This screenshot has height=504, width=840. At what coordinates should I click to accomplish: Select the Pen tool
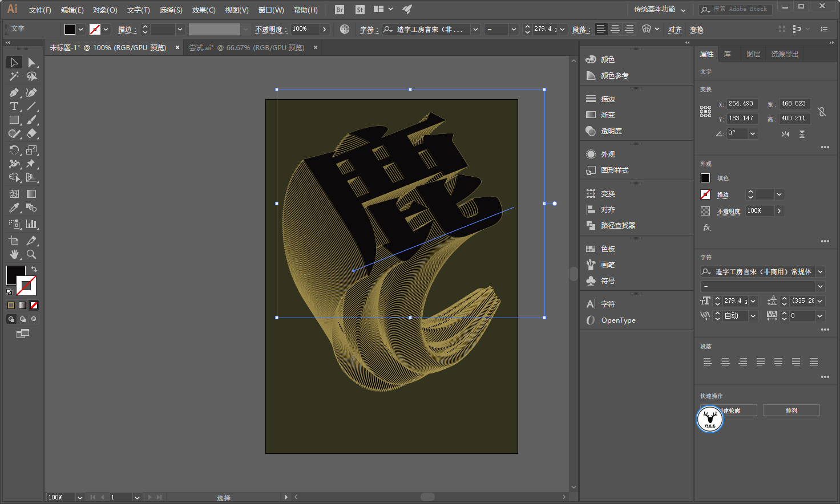[x=14, y=92]
